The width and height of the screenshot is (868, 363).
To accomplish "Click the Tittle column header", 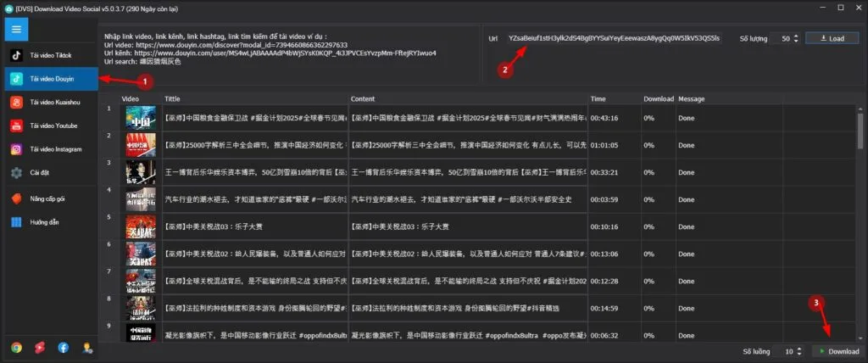I will 255,98.
